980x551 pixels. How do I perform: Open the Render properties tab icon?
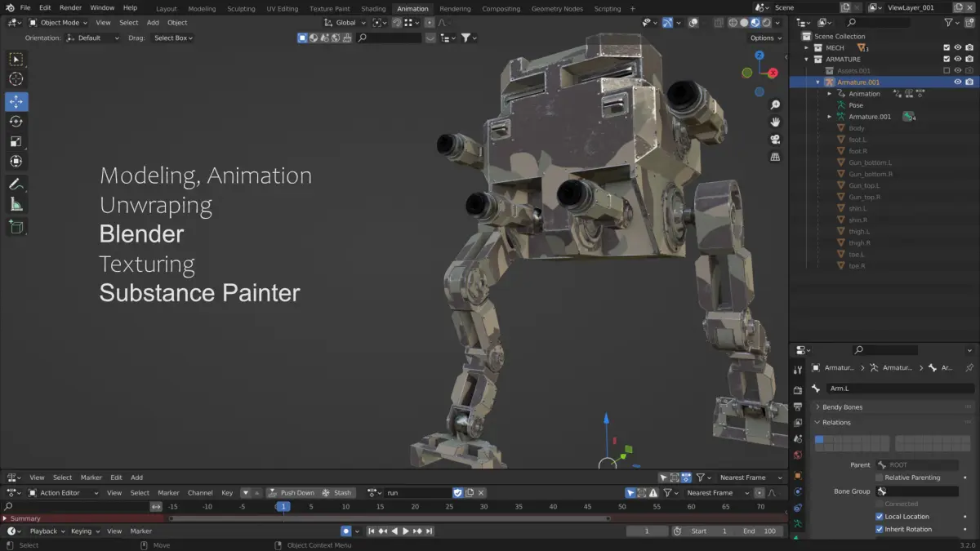798,390
